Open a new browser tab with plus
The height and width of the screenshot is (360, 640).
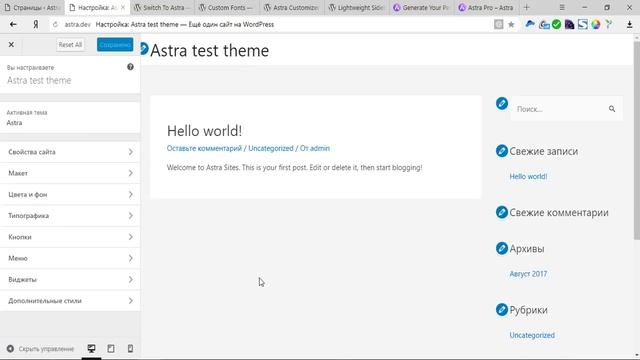coord(527,7)
